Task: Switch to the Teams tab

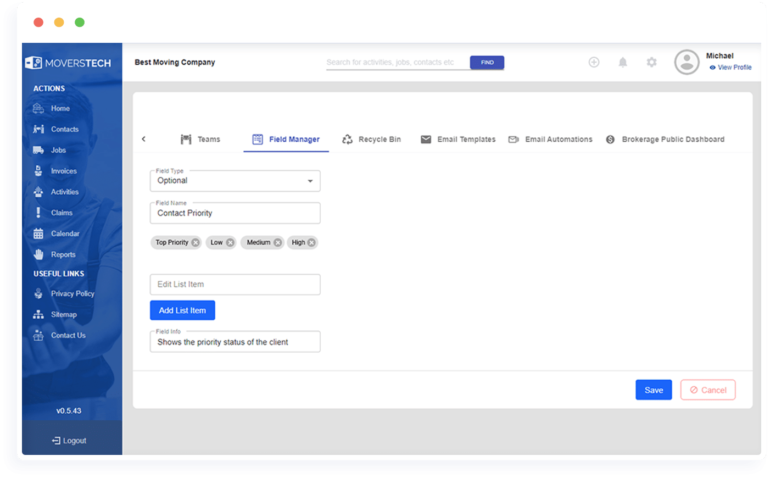Action: click(x=200, y=140)
